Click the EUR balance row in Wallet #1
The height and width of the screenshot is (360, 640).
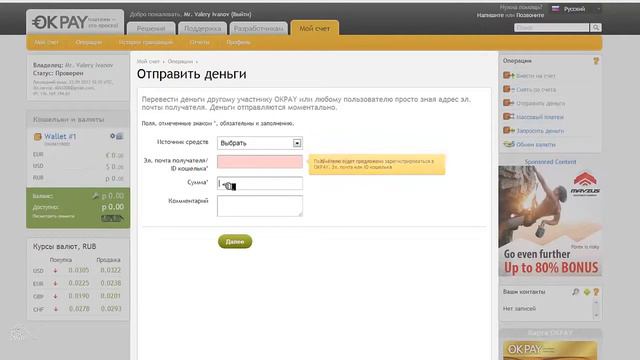click(78, 155)
